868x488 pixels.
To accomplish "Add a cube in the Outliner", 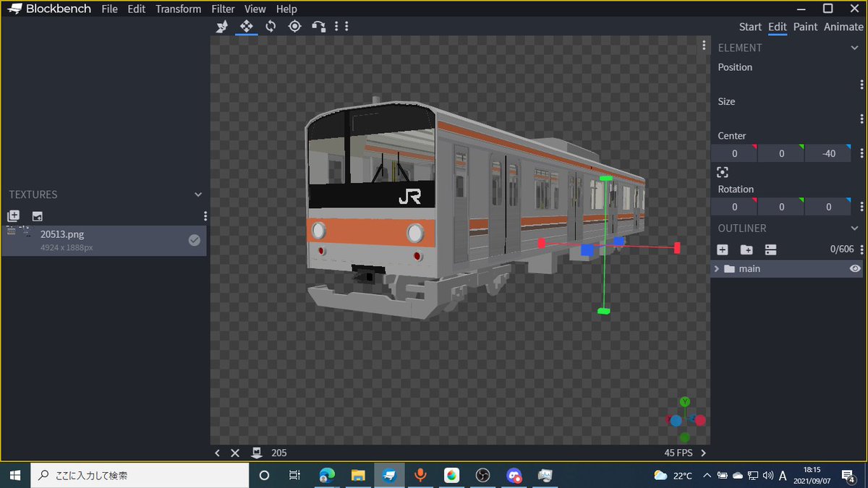I will (722, 249).
